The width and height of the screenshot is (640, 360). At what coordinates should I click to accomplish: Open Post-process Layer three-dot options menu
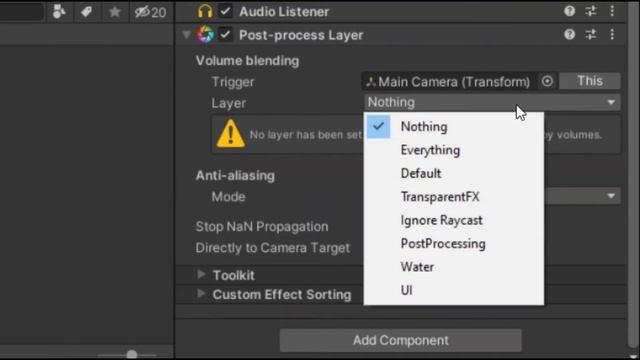pos(612,34)
